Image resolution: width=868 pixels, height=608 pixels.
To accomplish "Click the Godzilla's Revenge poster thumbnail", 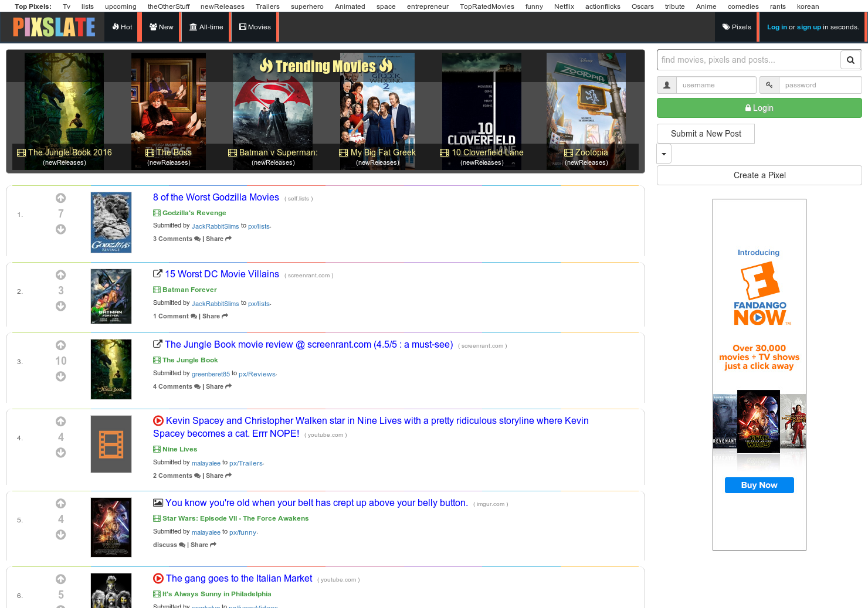I will (x=111, y=223).
